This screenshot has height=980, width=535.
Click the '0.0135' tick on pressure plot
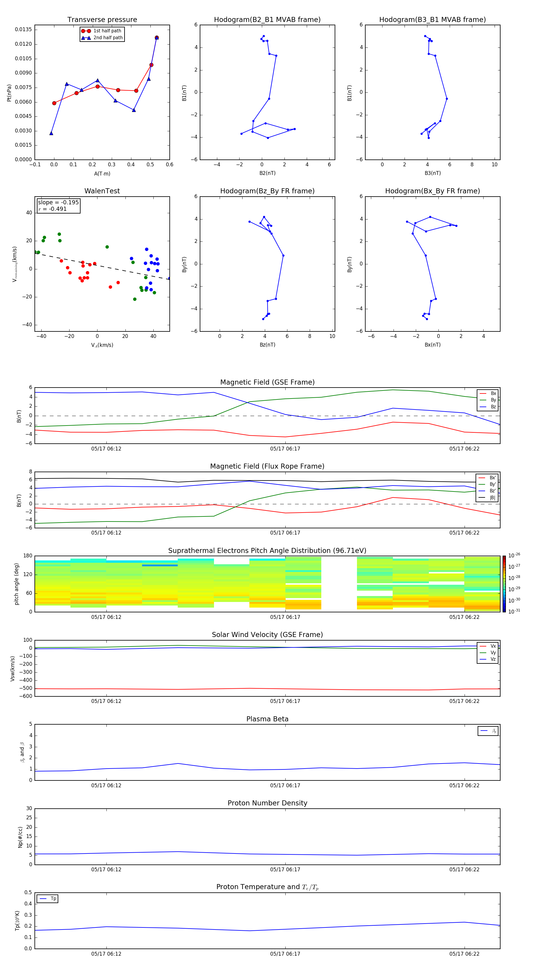(x=23, y=30)
